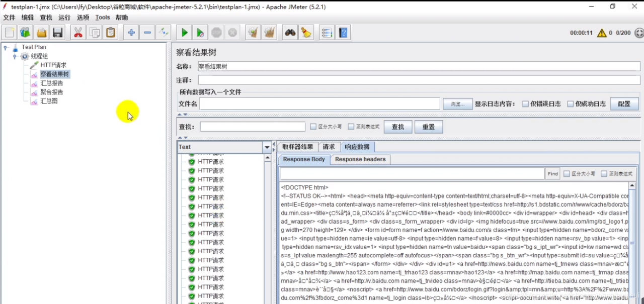Screen dimensions: 644x304
Task: Open the Templates icon
Action: (25, 33)
